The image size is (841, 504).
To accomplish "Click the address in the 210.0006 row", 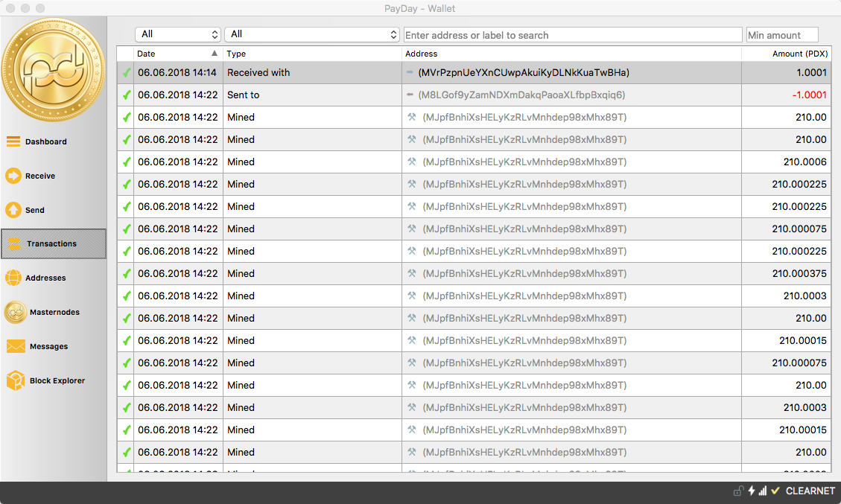I will coord(524,162).
